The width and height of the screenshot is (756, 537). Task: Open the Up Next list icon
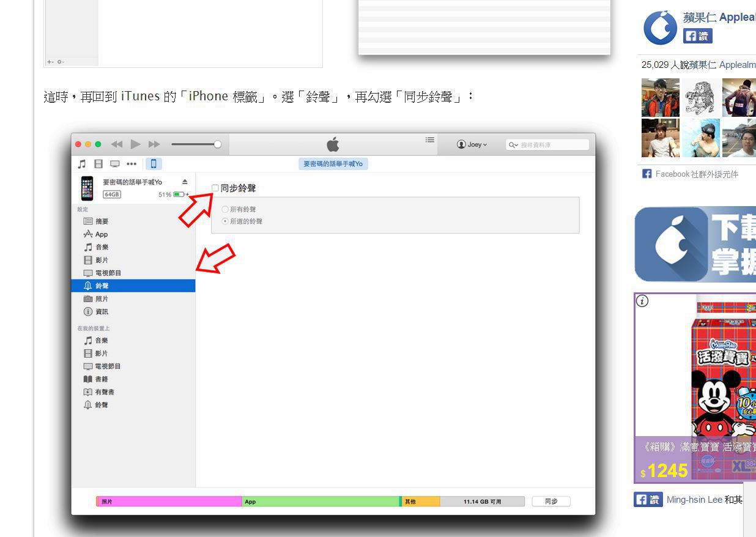[x=430, y=140]
